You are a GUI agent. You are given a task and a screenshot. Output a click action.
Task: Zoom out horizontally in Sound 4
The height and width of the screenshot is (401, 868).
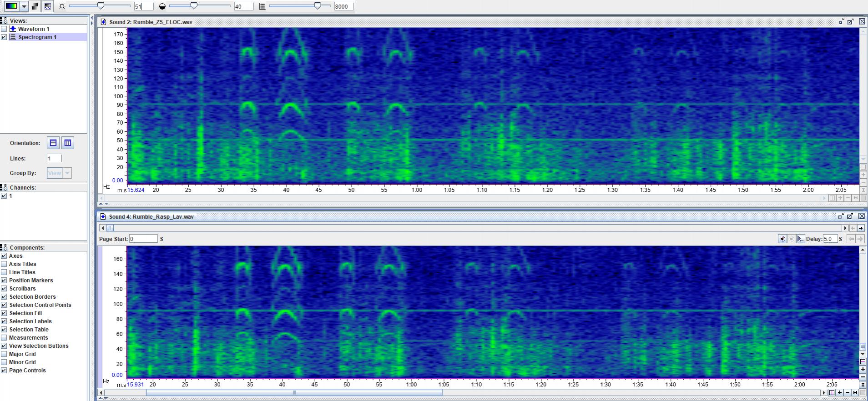pyautogui.click(x=848, y=392)
